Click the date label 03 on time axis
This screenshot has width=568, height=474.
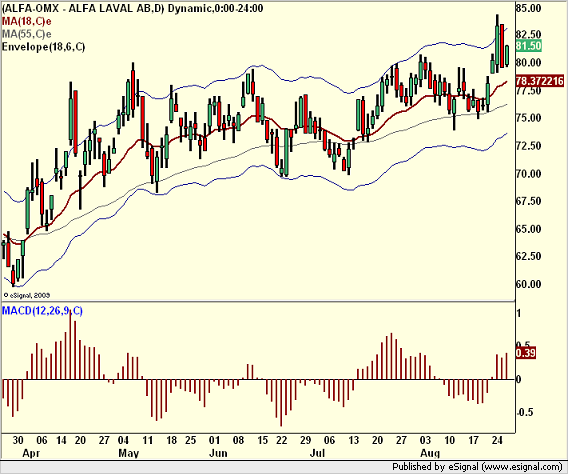(425, 440)
